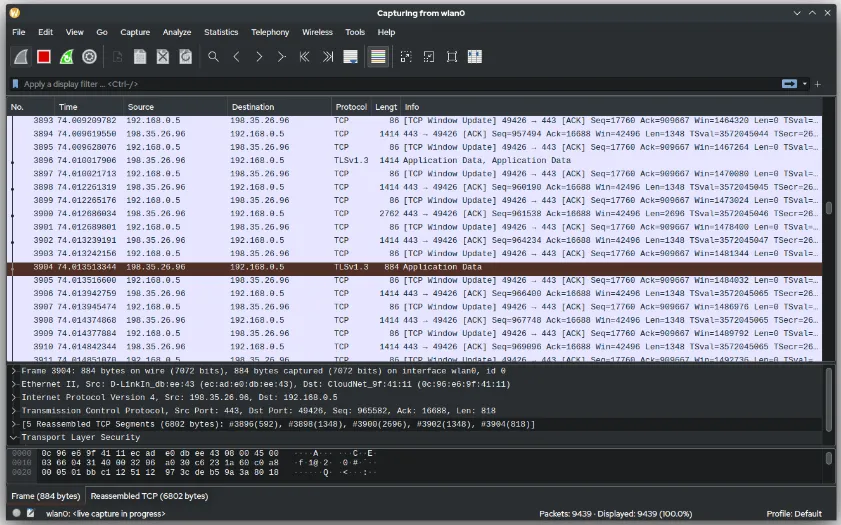Restart current capture with green fin icon
Screen dimensions: 841x525
67,57
